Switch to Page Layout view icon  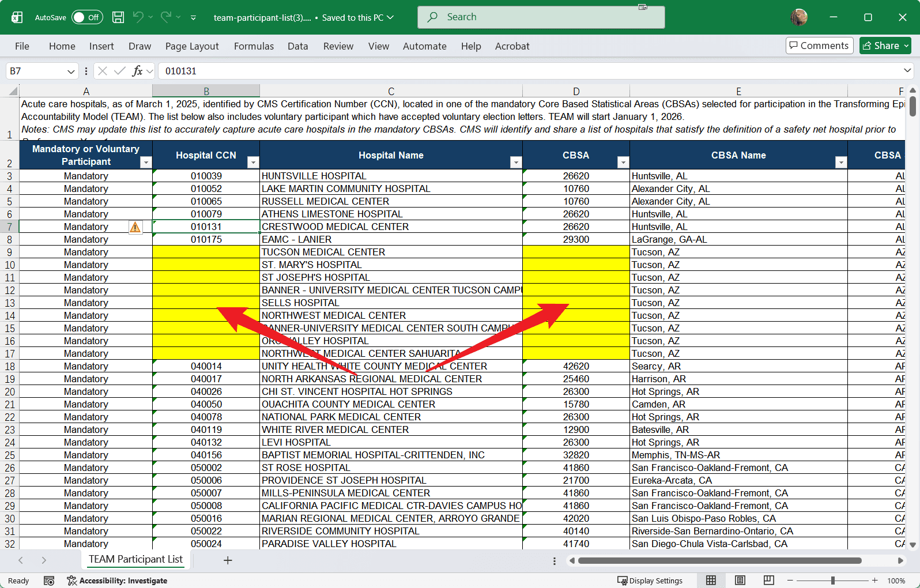(x=740, y=581)
